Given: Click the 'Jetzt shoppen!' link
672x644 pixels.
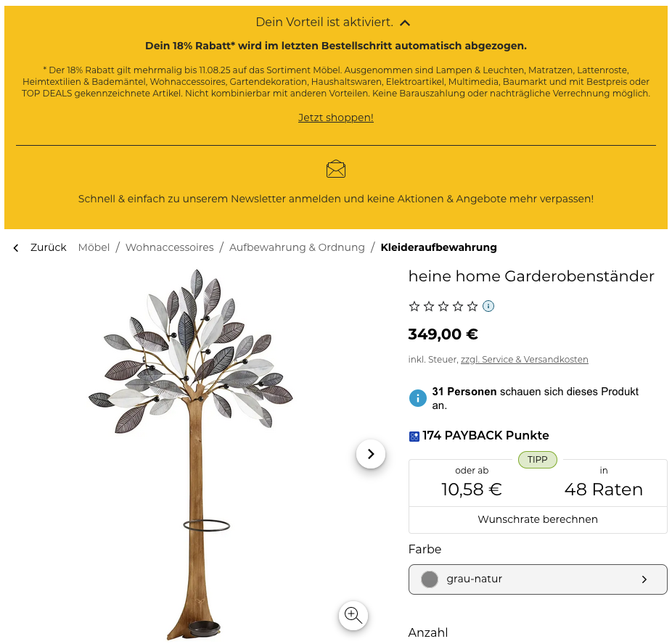Looking at the screenshot, I should pos(335,117).
